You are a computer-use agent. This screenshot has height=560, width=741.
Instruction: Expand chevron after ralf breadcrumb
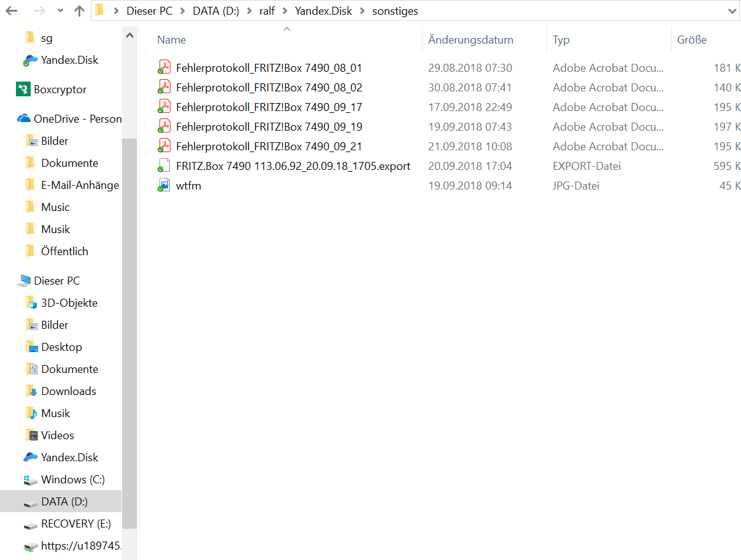point(285,11)
